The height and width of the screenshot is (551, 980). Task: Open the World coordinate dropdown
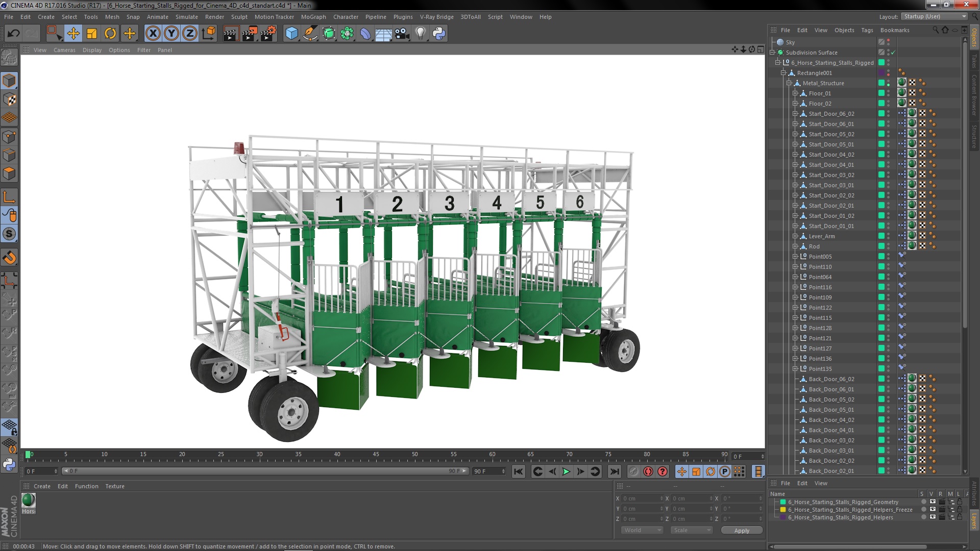[x=642, y=530]
